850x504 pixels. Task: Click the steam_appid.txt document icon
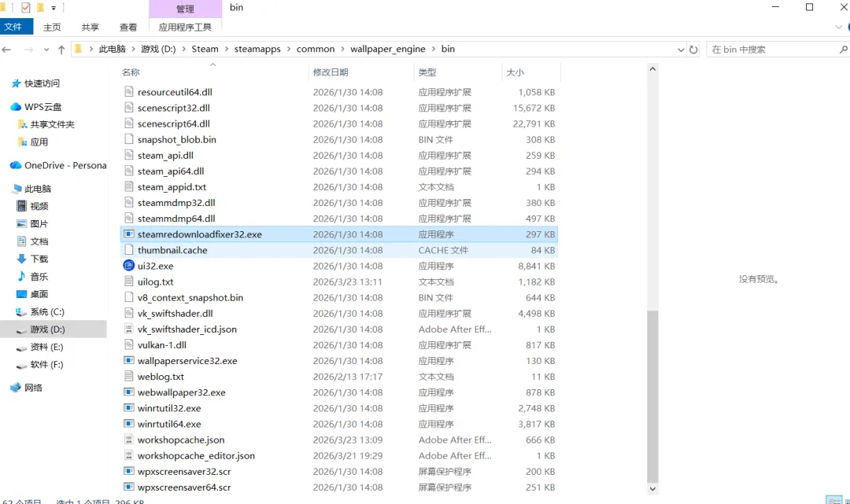coord(128,187)
